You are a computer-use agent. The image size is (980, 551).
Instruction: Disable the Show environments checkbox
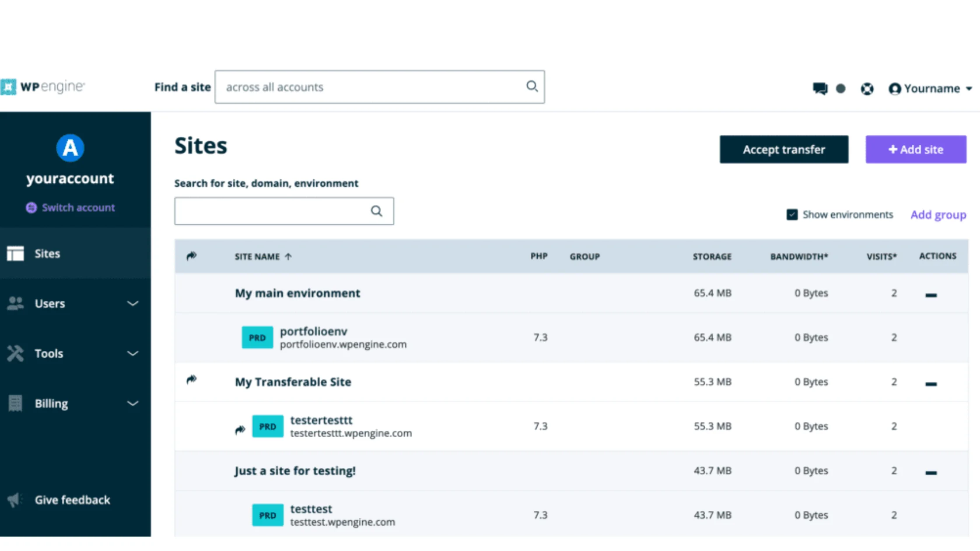click(x=792, y=214)
